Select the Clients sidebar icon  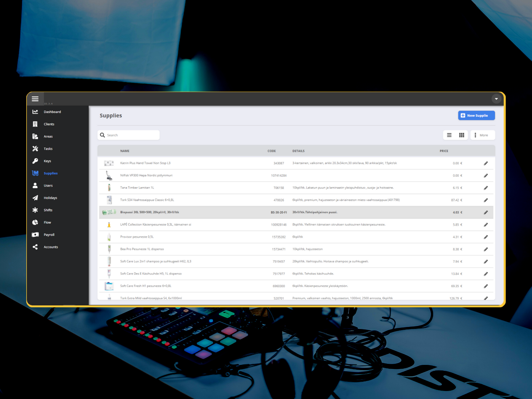[35, 124]
